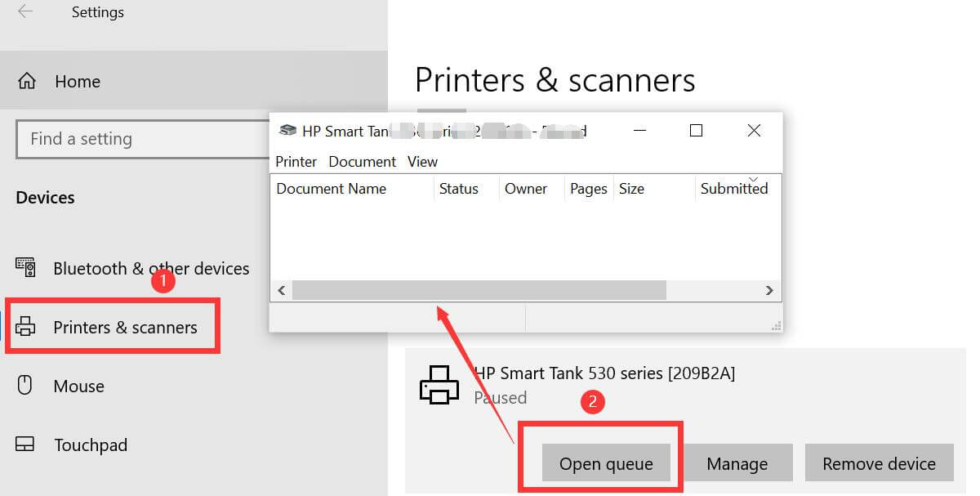
Task: Click the left scroll arrow in the queue window
Action: coord(281,290)
